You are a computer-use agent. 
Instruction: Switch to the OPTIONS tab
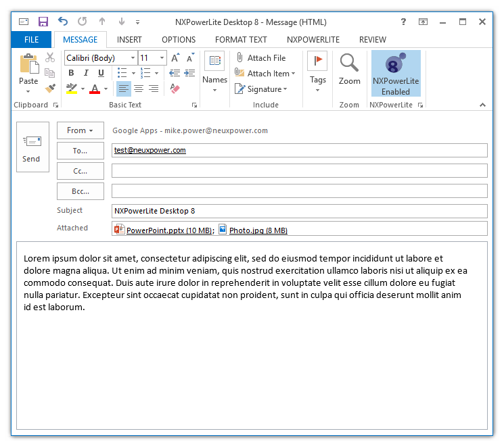pos(179,40)
